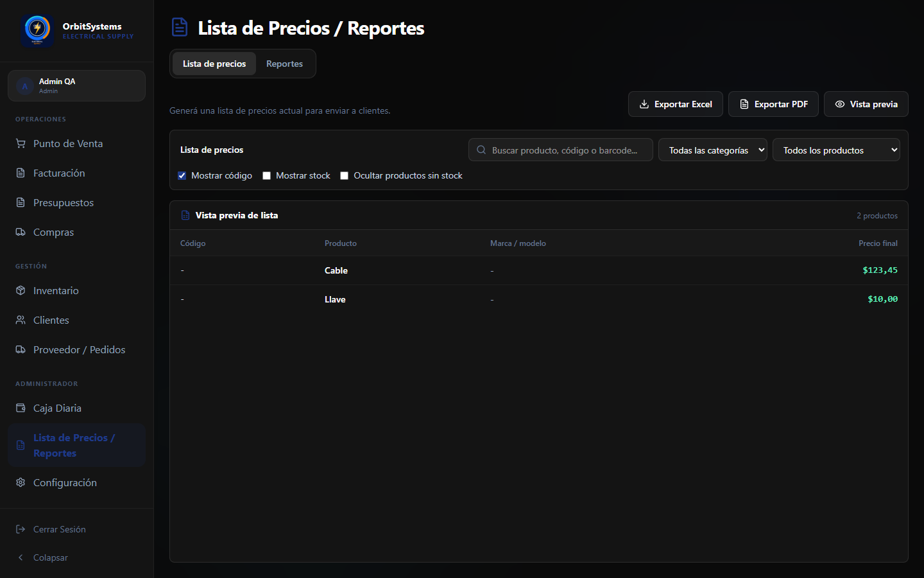Click Exportar Excel button

point(675,104)
